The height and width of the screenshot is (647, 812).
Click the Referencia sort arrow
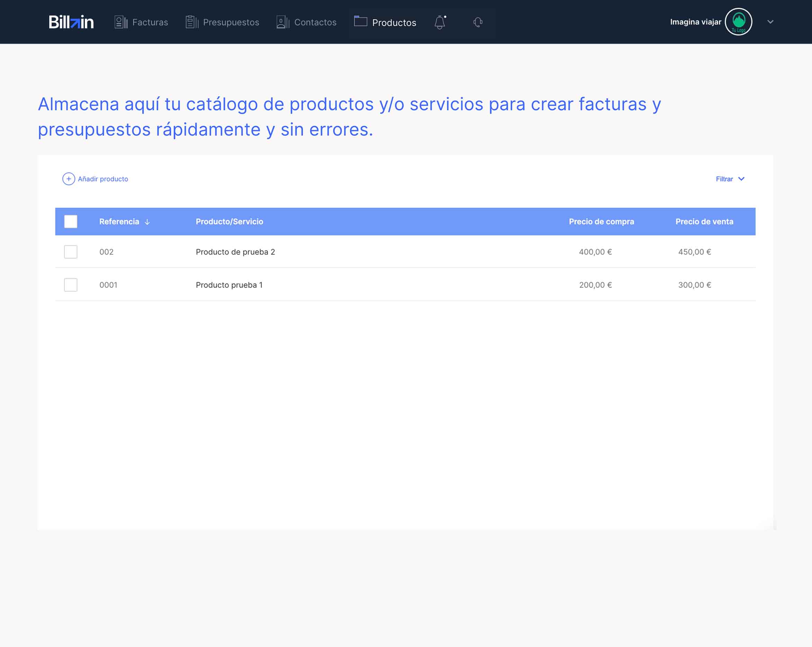point(147,222)
